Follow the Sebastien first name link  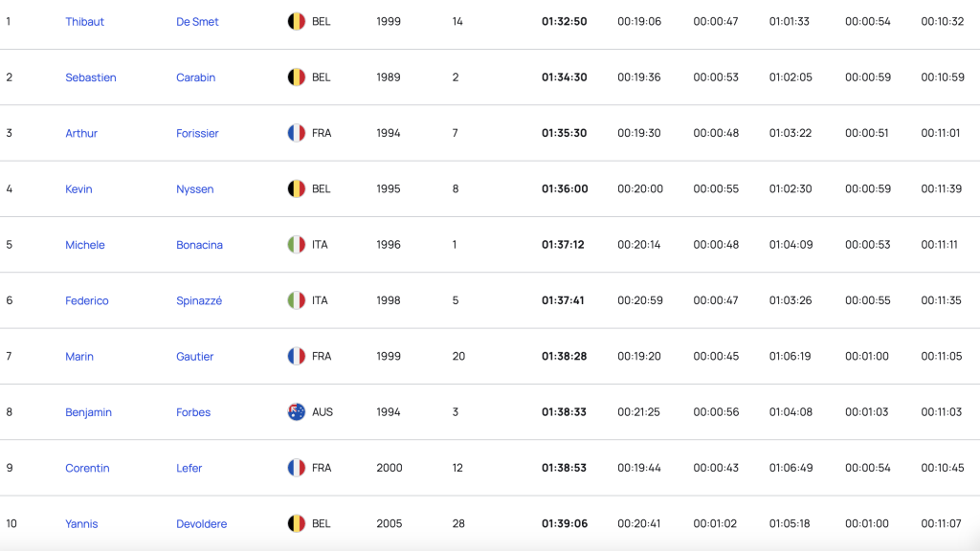click(91, 77)
